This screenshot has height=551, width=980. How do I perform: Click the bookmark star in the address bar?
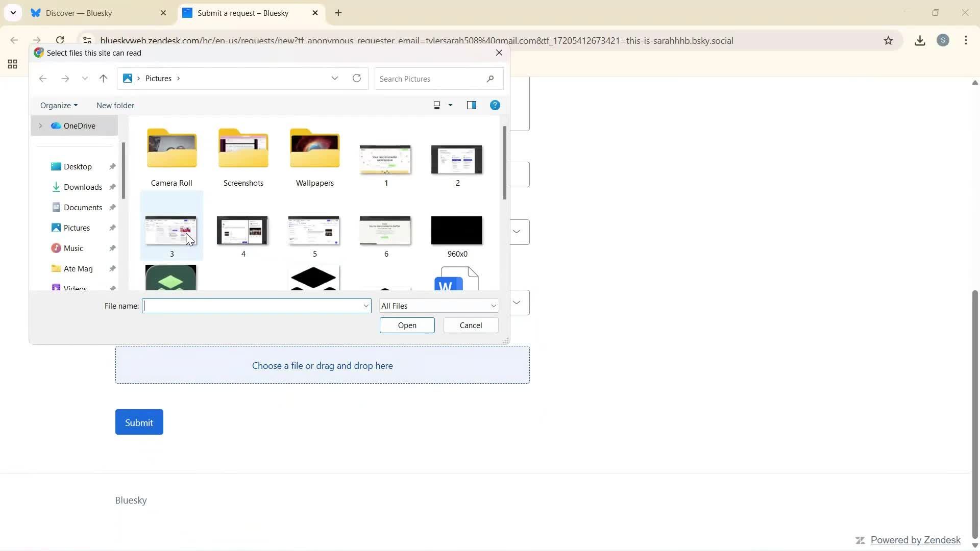[888, 40]
